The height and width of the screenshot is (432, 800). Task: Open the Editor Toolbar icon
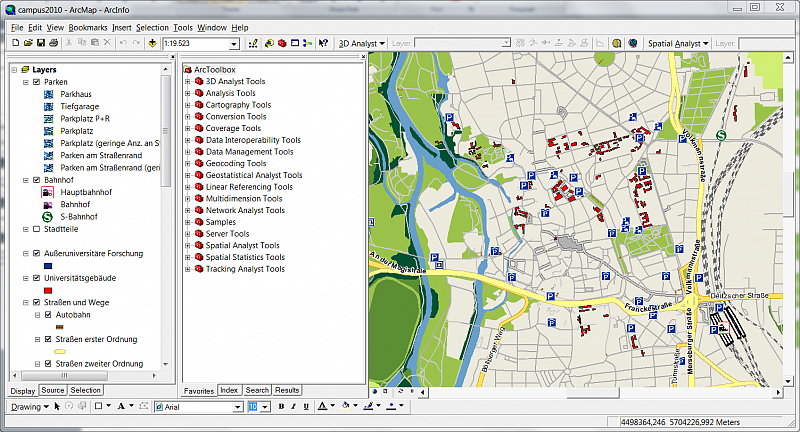tap(253, 43)
